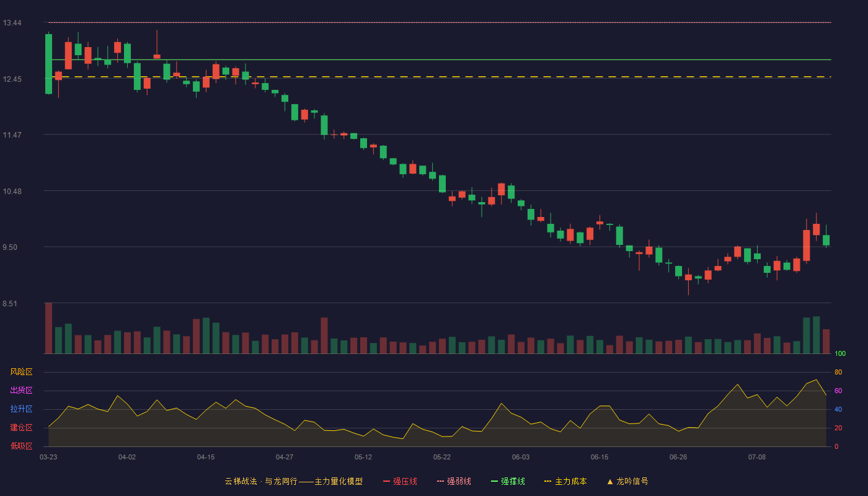The height and width of the screenshot is (496, 868).
Task: Click the solid green support line
Action: 440,60
